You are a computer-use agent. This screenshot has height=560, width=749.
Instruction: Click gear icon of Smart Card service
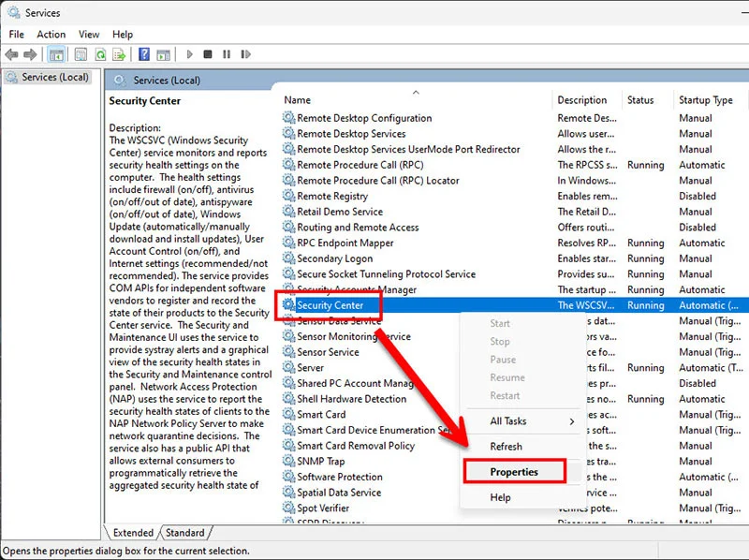[x=288, y=414]
